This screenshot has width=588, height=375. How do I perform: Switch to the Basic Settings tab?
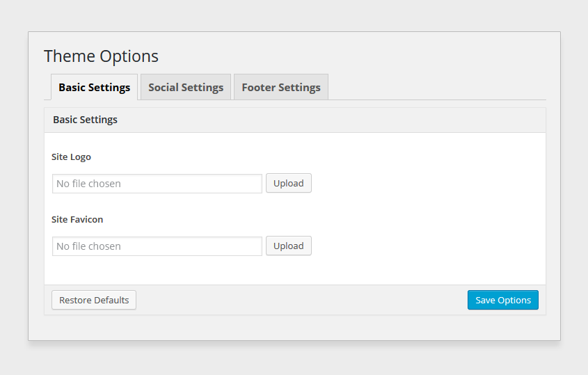tap(94, 87)
